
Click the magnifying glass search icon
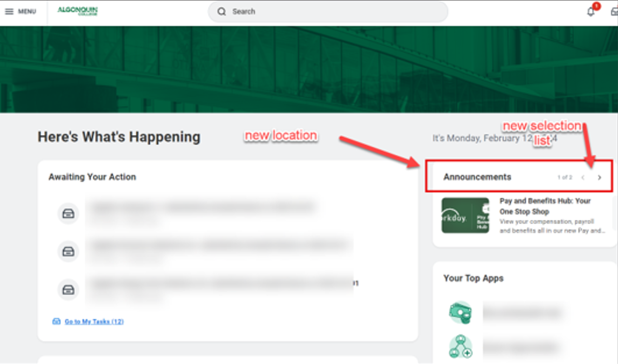tap(222, 12)
